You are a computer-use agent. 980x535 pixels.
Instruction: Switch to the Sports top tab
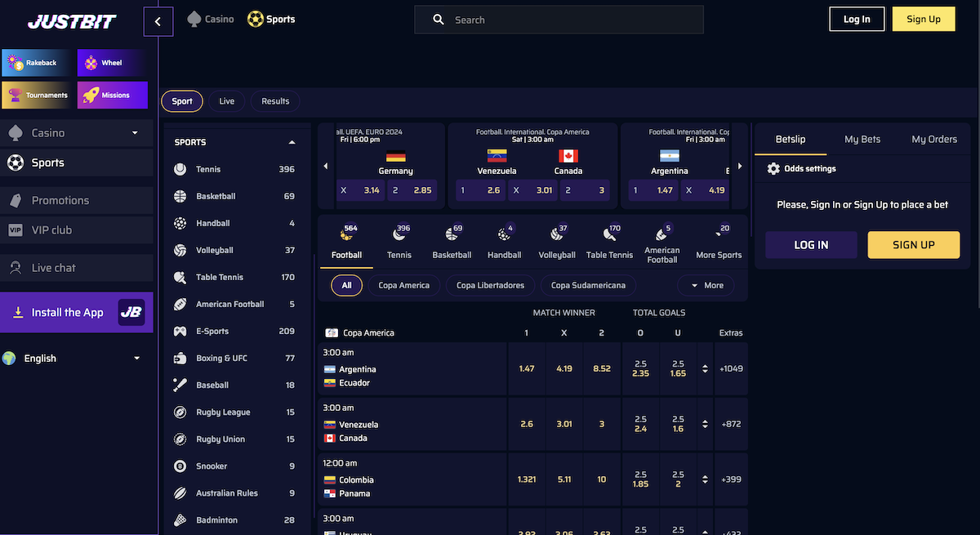click(x=271, y=19)
